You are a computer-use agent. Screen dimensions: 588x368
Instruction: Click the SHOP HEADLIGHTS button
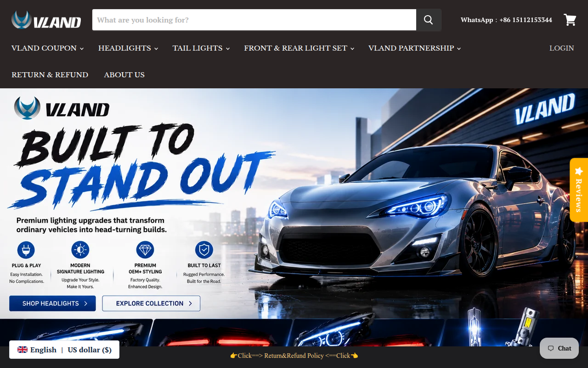coord(52,304)
